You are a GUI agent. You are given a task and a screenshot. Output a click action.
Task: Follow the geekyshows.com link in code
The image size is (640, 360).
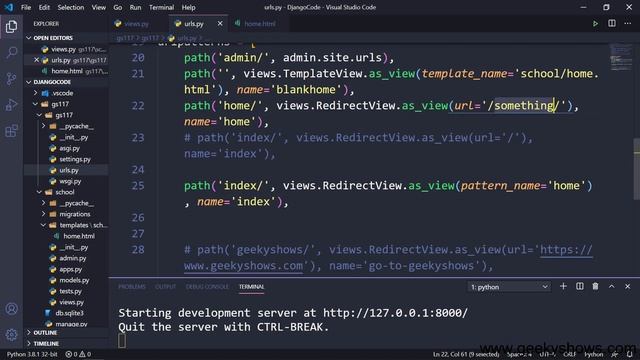tap(243, 266)
